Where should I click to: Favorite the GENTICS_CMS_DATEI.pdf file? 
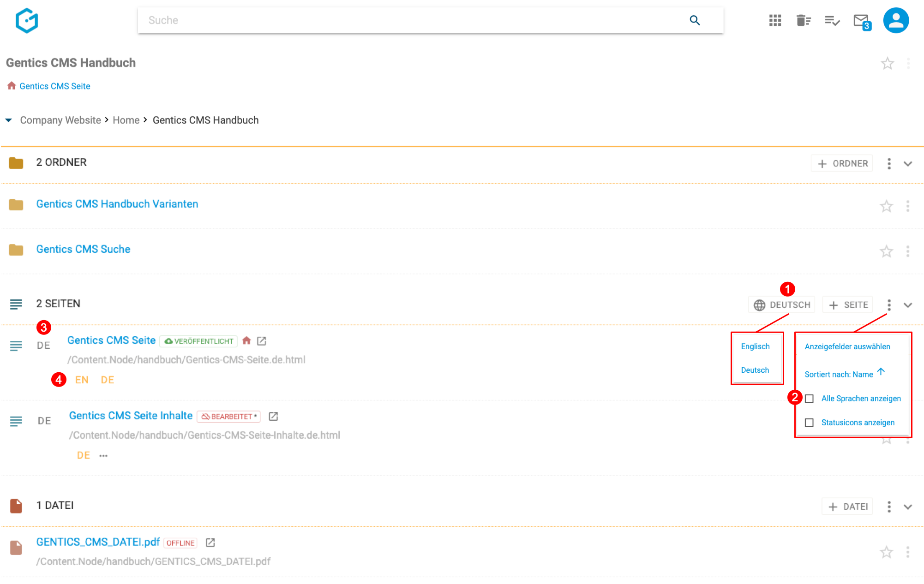point(886,552)
